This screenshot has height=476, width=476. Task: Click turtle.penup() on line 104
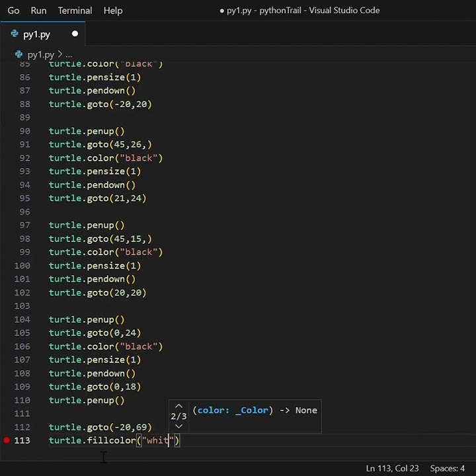tap(87, 319)
